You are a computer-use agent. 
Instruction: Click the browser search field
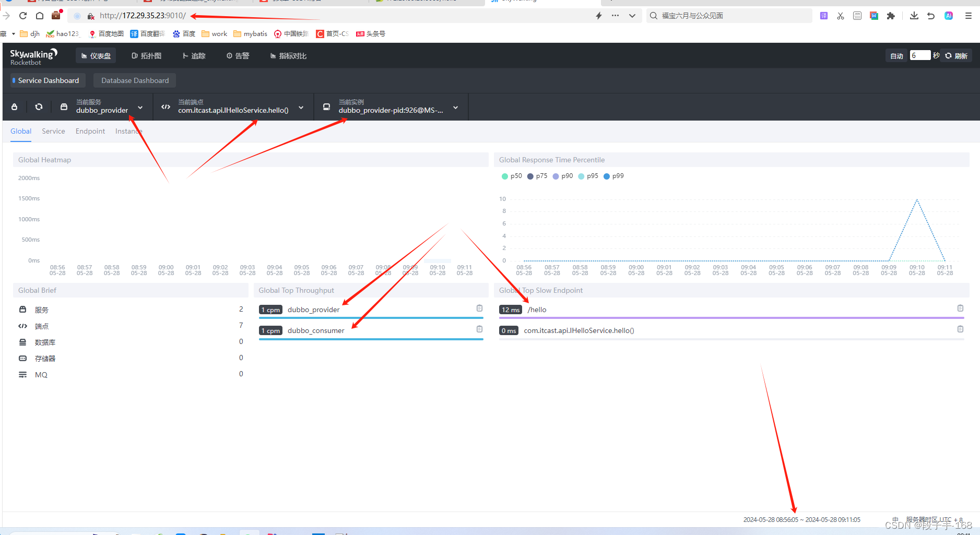(729, 16)
